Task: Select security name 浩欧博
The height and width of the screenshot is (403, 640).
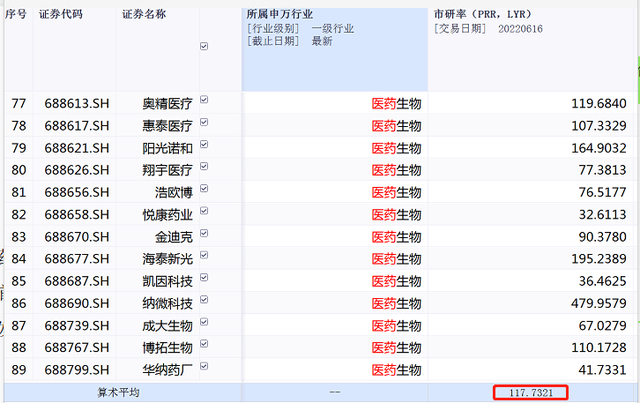Action: (173, 192)
